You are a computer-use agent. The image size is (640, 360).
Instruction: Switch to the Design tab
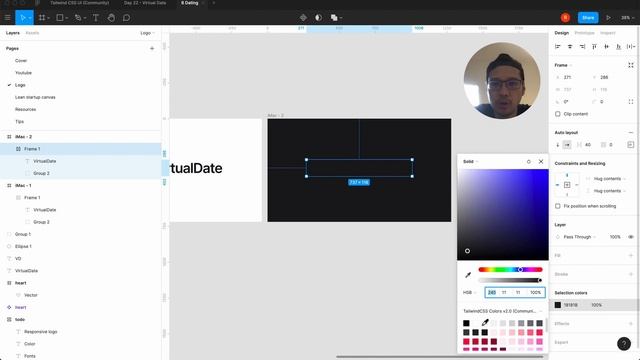pyautogui.click(x=561, y=33)
